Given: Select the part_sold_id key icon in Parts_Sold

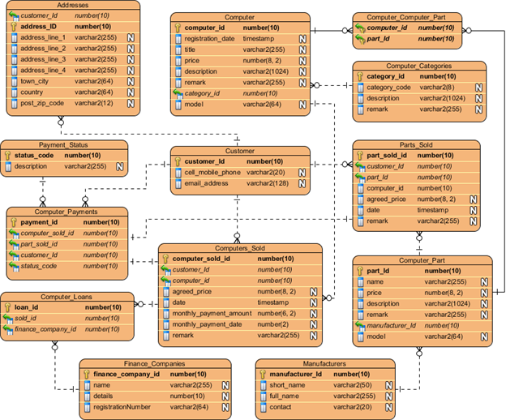Looking at the screenshot, I should [360, 156].
